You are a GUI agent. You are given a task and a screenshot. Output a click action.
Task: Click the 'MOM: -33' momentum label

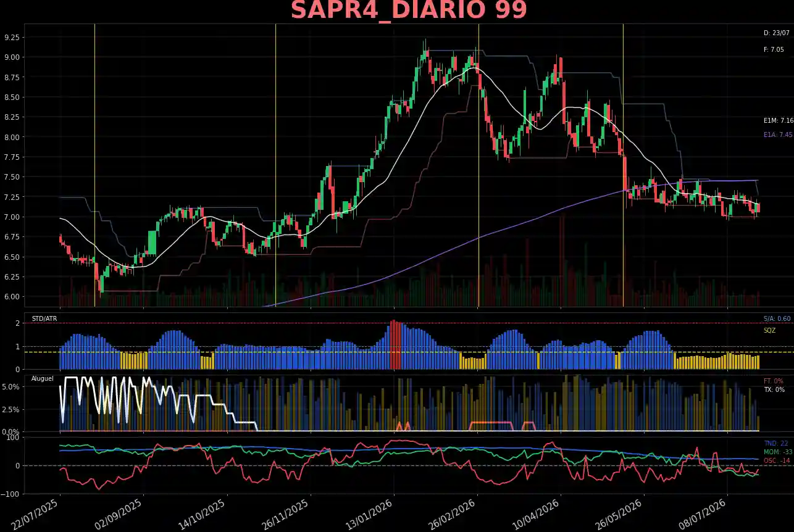778,452
